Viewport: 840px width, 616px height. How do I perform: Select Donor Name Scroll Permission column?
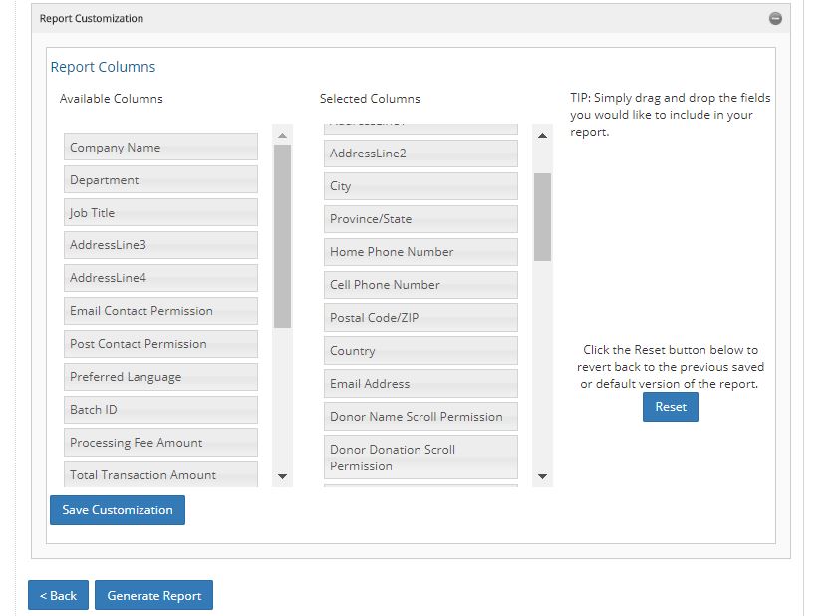[420, 416]
